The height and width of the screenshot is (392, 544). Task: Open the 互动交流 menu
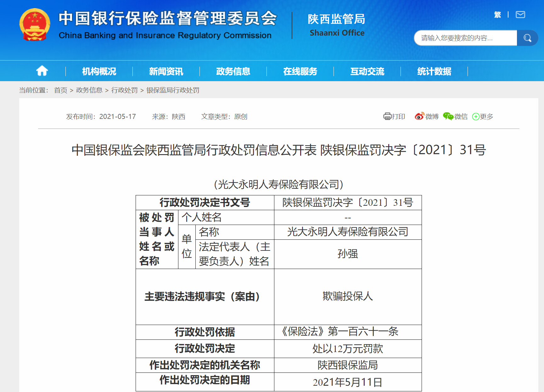point(367,71)
